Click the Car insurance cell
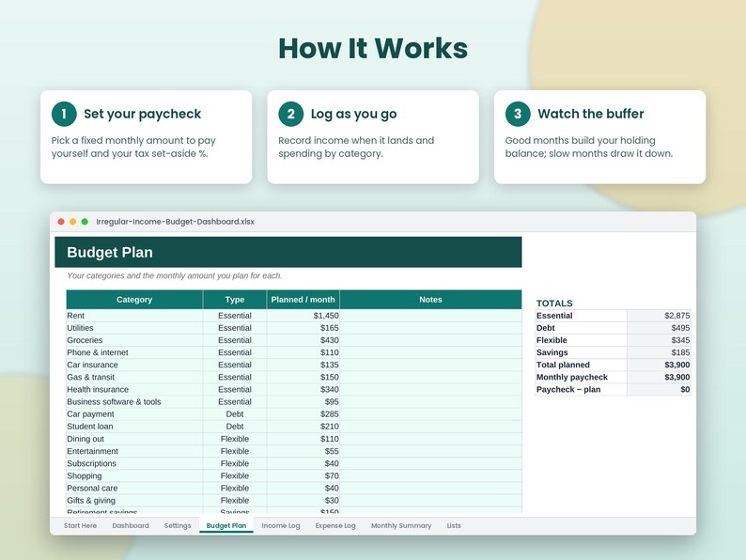Screen dimensions: 746x560 134,365
